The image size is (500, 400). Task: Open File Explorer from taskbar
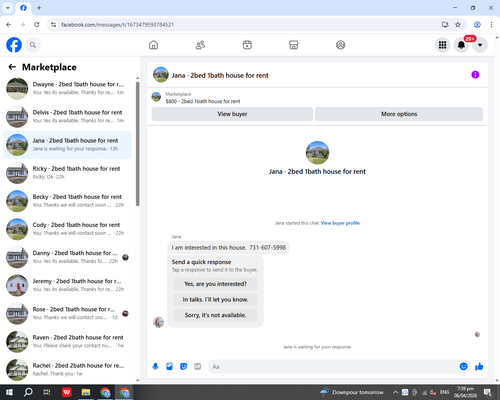[x=86, y=392]
